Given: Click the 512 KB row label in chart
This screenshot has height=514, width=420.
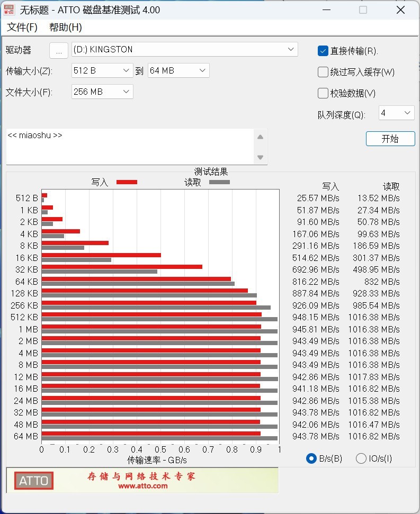Looking at the screenshot, I should [x=24, y=317].
